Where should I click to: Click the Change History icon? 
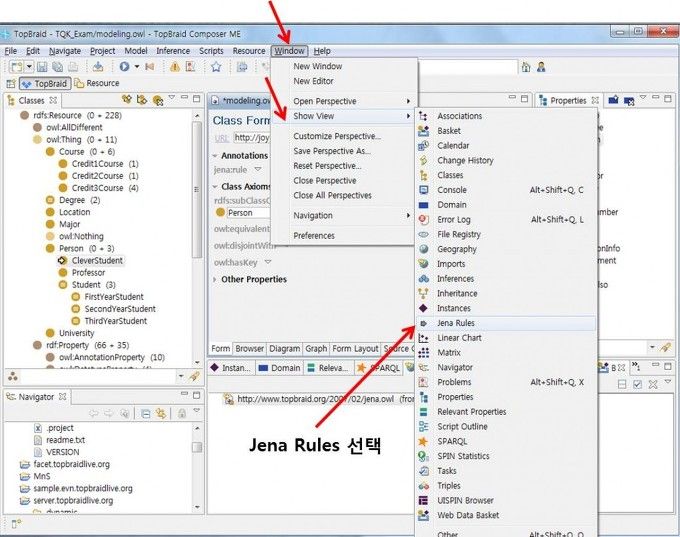coord(423,160)
